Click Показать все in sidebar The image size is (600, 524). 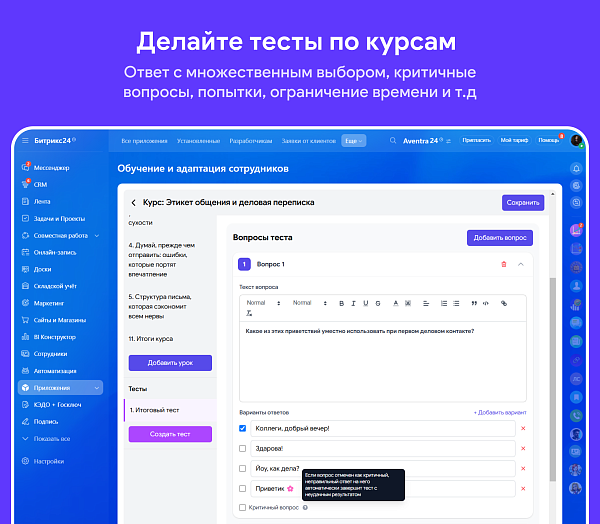click(x=52, y=439)
